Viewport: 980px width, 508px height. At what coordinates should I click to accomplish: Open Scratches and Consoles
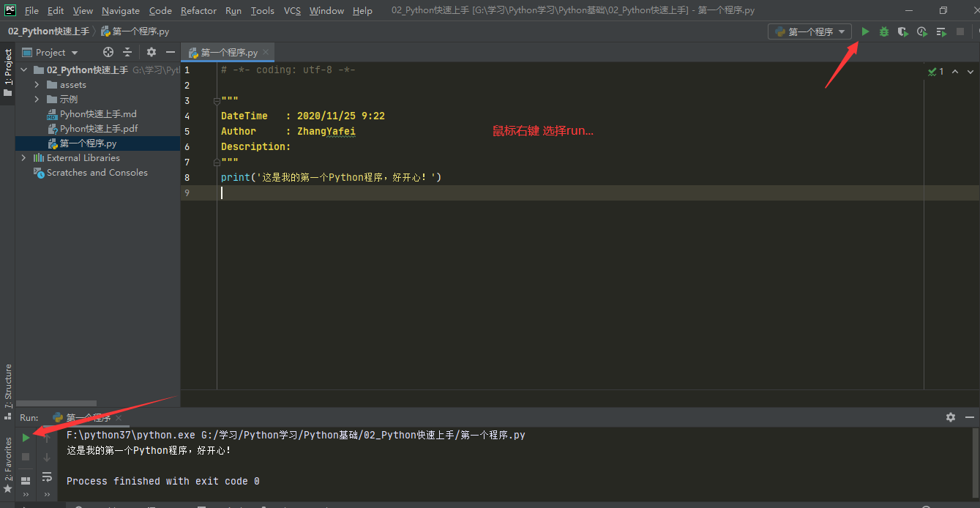click(x=97, y=173)
